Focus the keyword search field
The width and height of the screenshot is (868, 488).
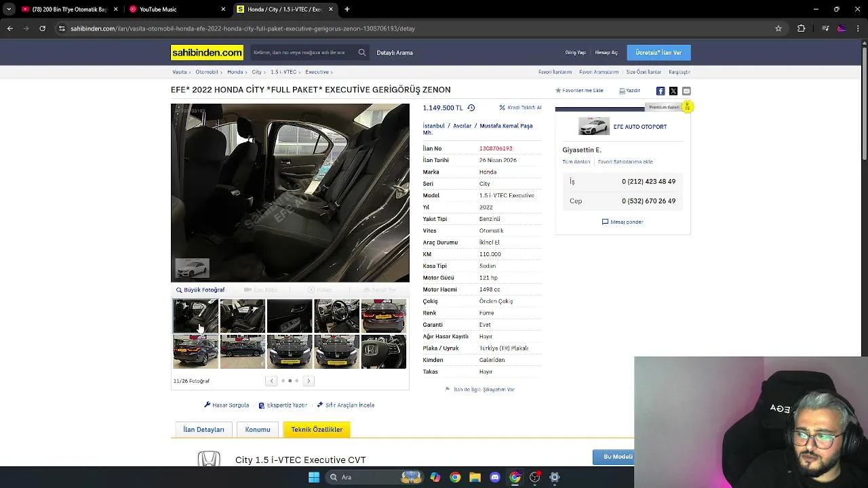303,52
